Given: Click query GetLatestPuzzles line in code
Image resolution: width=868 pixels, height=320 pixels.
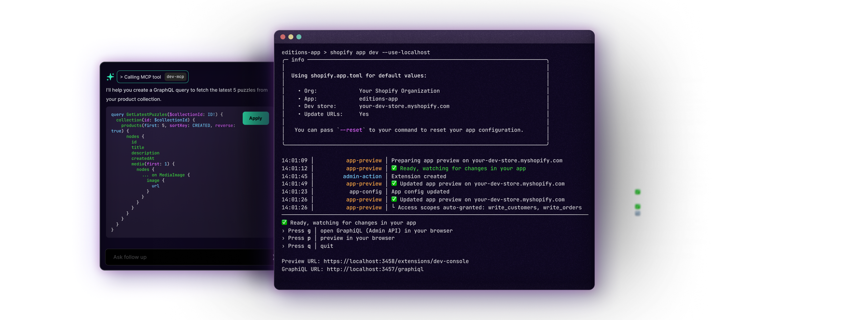Looking at the screenshot, I should (167, 115).
